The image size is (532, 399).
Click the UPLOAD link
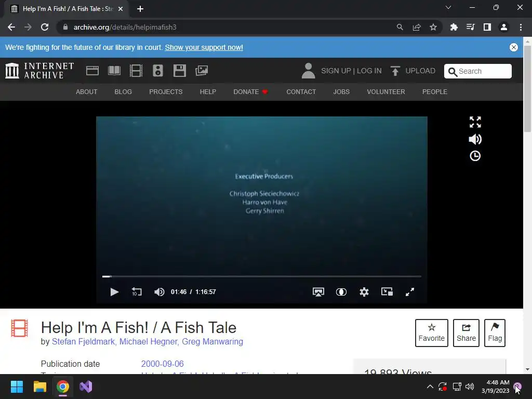point(420,71)
